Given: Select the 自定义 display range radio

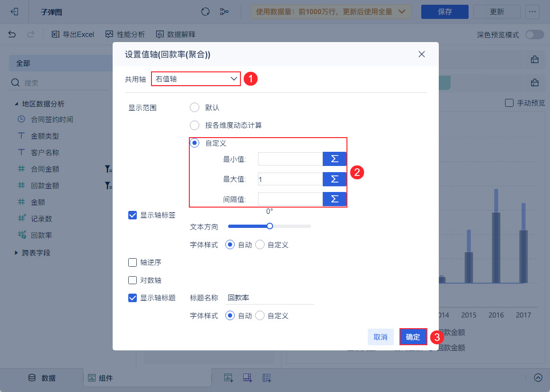Looking at the screenshot, I should (x=195, y=143).
